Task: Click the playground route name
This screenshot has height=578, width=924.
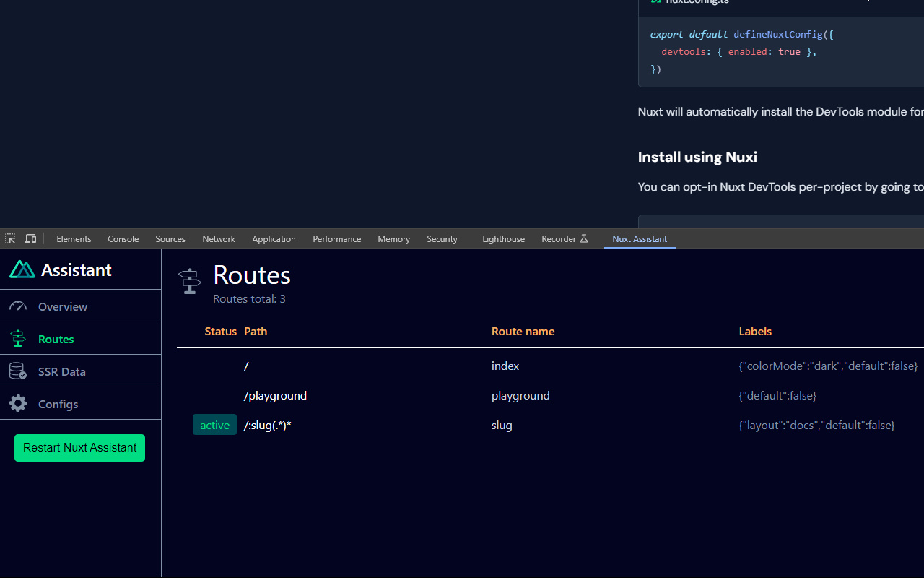Action: point(520,396)
